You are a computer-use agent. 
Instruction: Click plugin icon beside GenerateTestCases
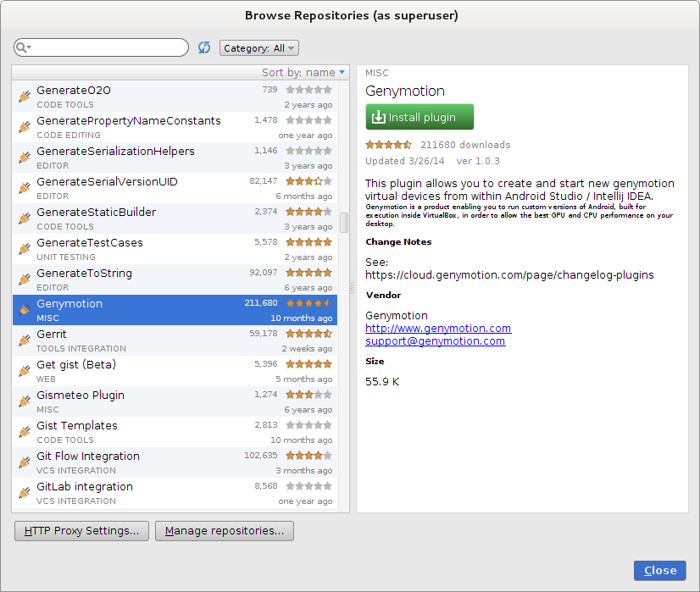tap(25, 248)
